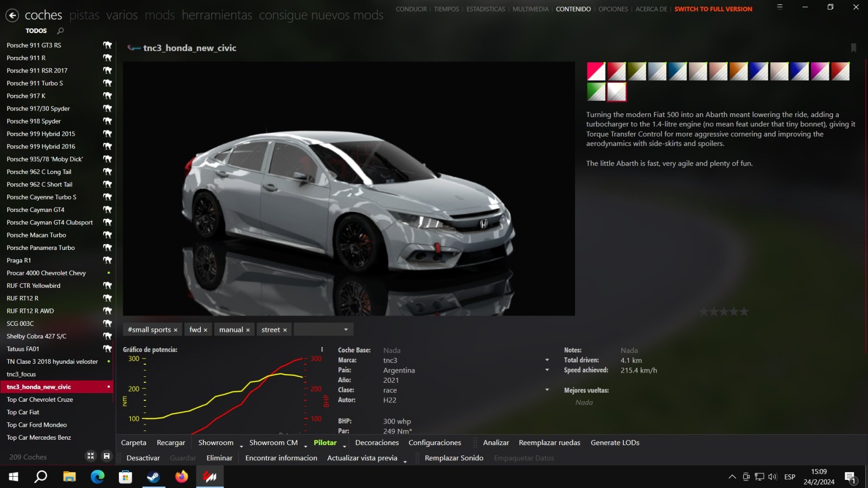This screenshot has height=488, width=868.
Task: Show hidden system tray icons
Action: 732,477
